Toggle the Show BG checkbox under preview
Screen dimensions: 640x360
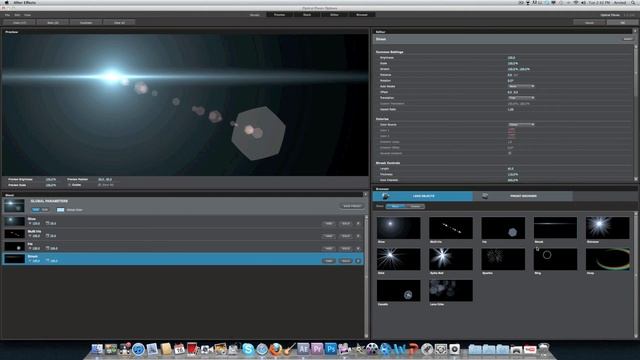pyautogui.click(x=100, y=185)
